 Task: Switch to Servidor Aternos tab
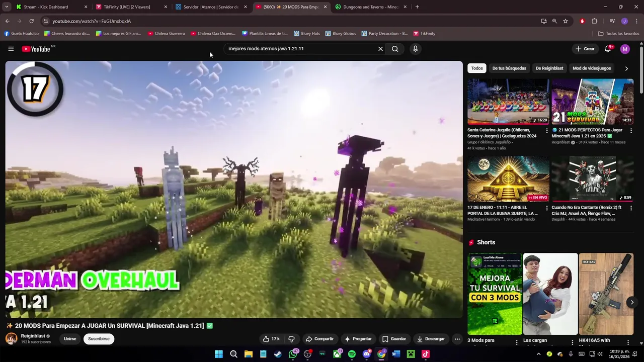(x=211, y=7)
